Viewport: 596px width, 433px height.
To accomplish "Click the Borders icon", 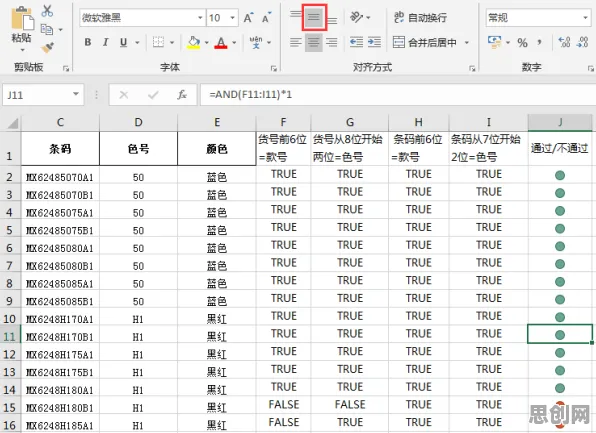I will (x=158, y=42).
